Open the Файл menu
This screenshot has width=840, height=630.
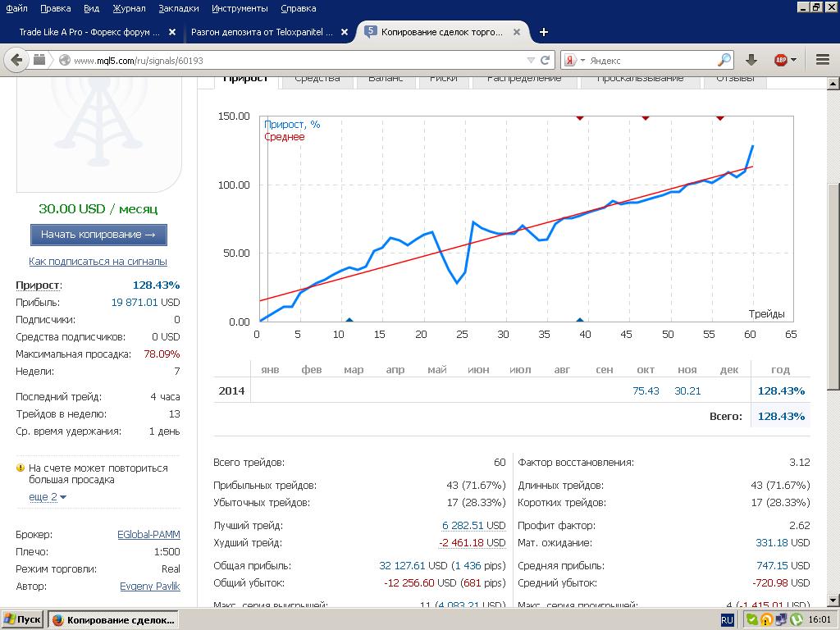pyautogui.click(x=16, y=8)
